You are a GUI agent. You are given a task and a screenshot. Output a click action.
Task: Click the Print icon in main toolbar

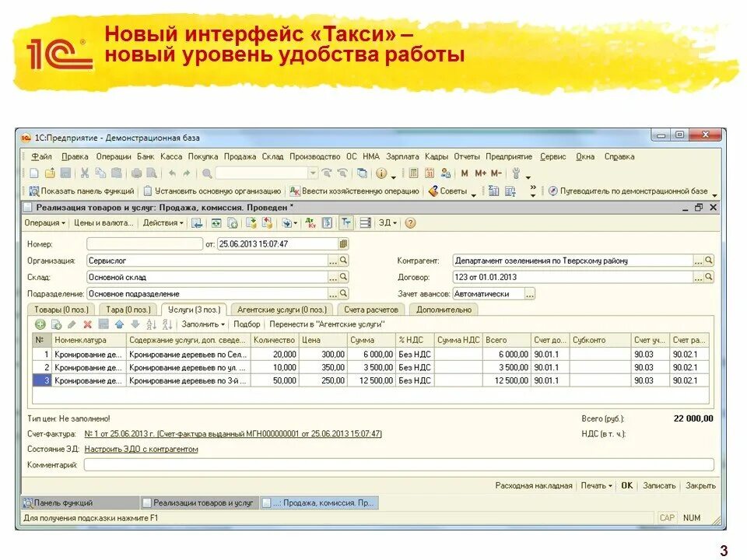[137, 173]
